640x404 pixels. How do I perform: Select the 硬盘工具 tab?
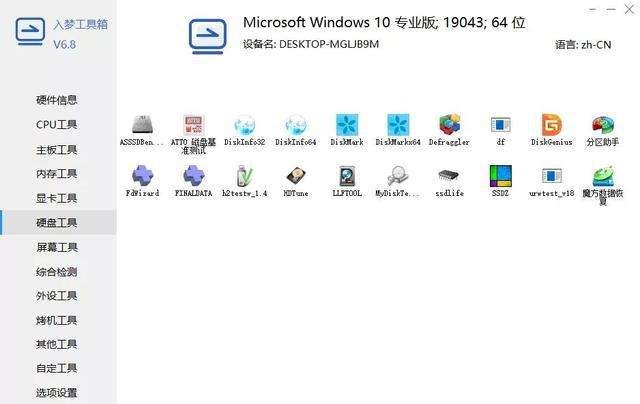[56, 222]
